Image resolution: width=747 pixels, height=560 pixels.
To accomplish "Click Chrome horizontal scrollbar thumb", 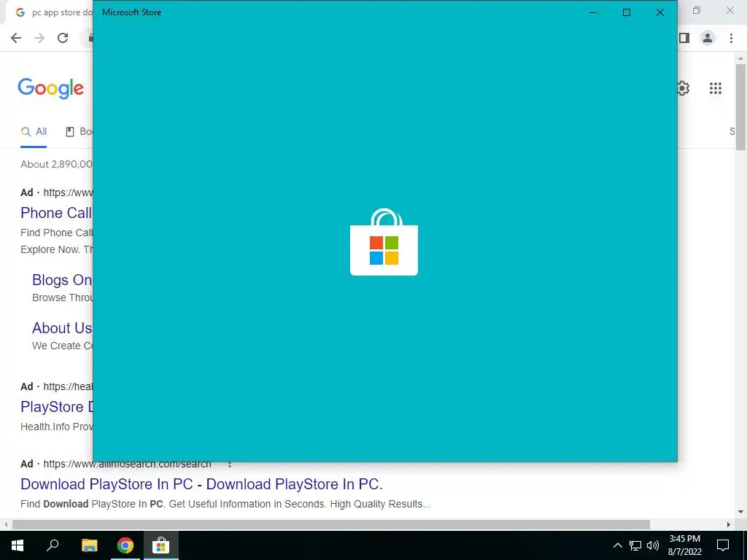I will pos(331,524).
